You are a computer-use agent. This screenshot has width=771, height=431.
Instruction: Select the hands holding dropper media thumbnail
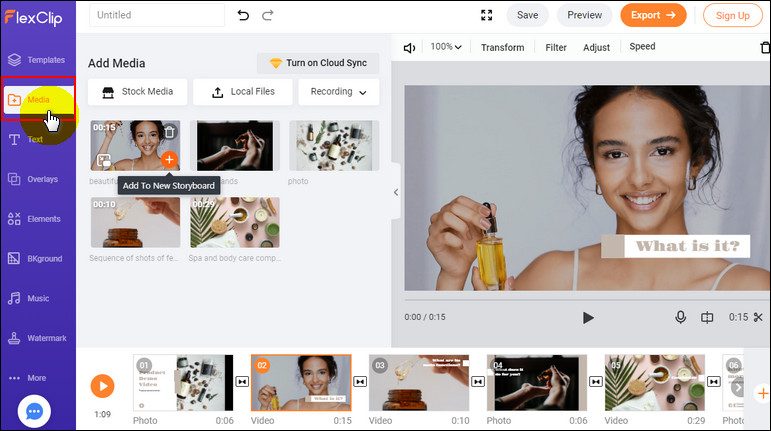(x=235, y=146)
